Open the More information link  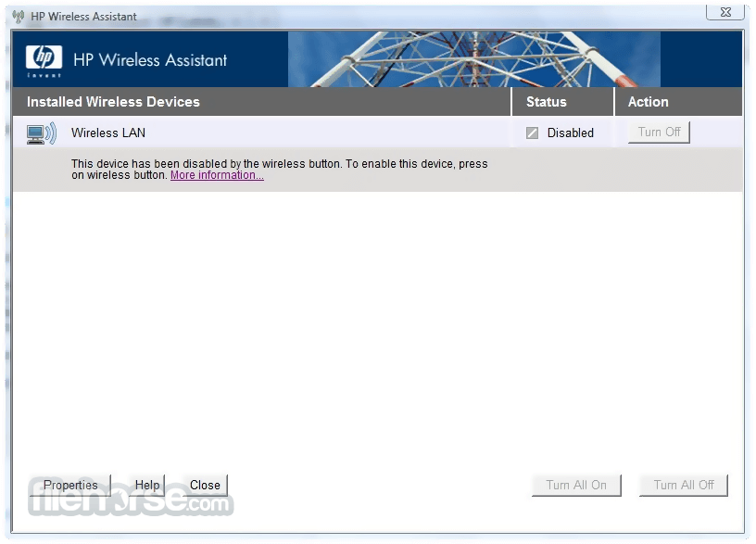(217, 175)
